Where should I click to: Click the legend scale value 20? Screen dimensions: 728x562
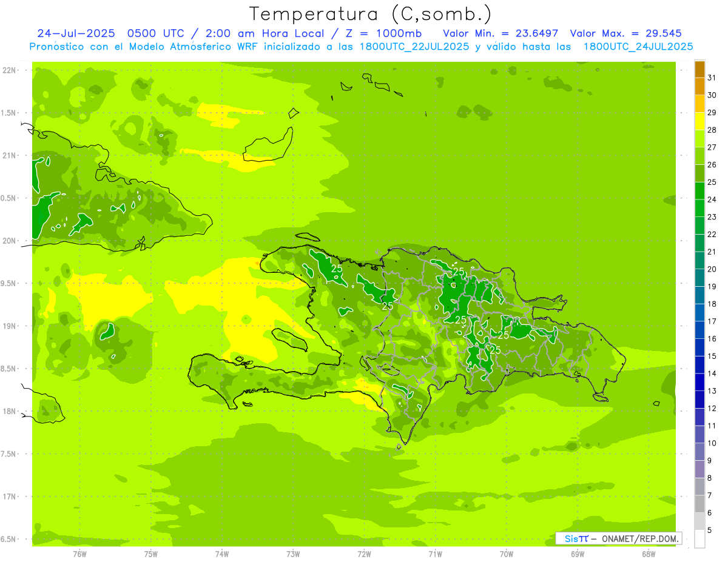[x=712, y=269]
